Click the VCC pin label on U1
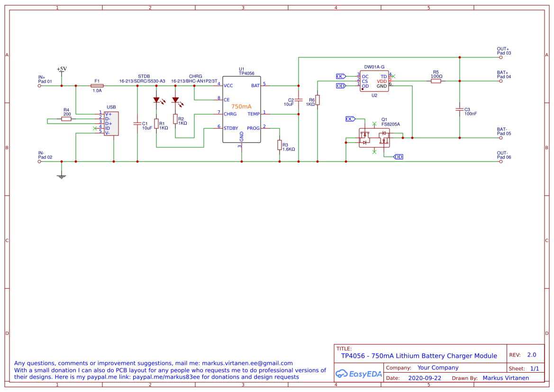The width and height of the screenshot is (554, 392). 228,86
